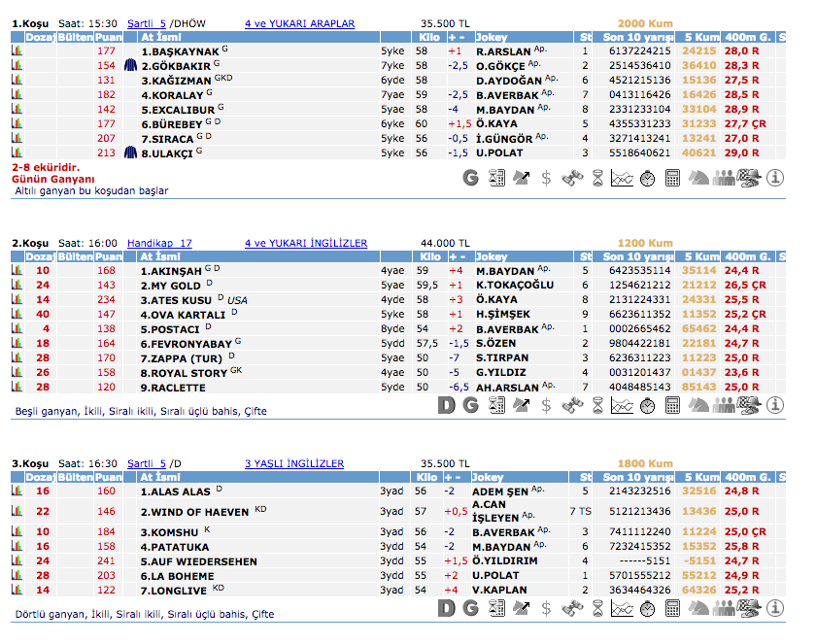
Task: Click the checkered flag icon under race 3
Action: coord(749,608)
